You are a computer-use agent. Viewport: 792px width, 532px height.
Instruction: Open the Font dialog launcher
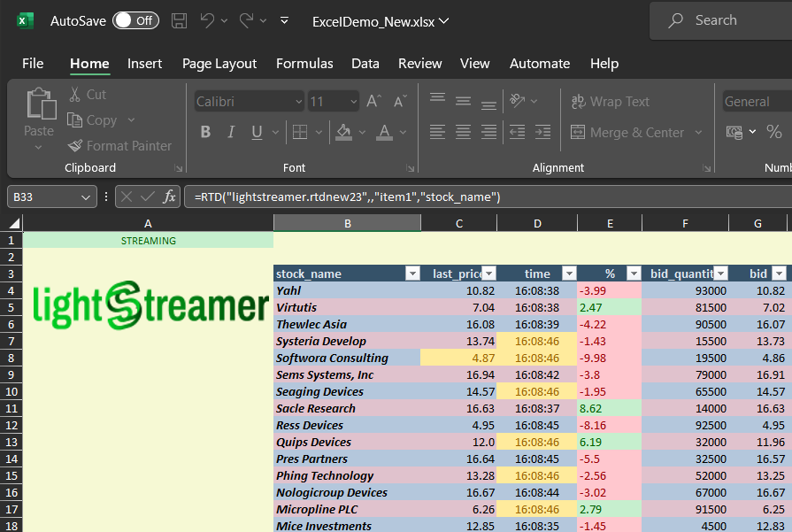click(410, 168)
